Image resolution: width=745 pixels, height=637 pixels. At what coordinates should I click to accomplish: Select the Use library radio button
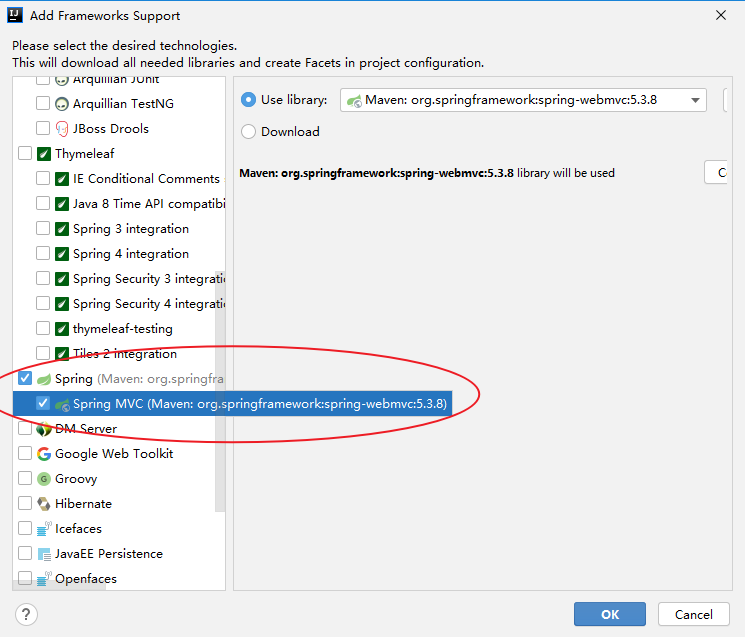[248, 100]
